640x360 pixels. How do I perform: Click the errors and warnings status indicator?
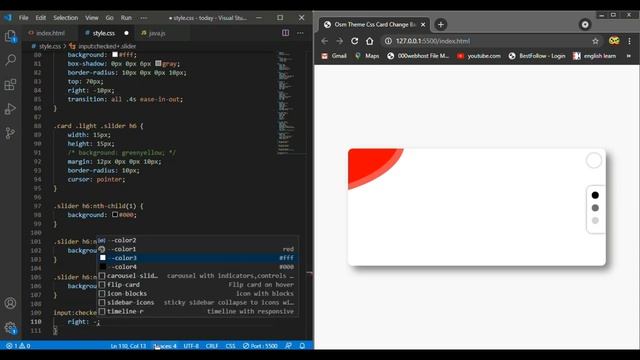tap(18, 346)
